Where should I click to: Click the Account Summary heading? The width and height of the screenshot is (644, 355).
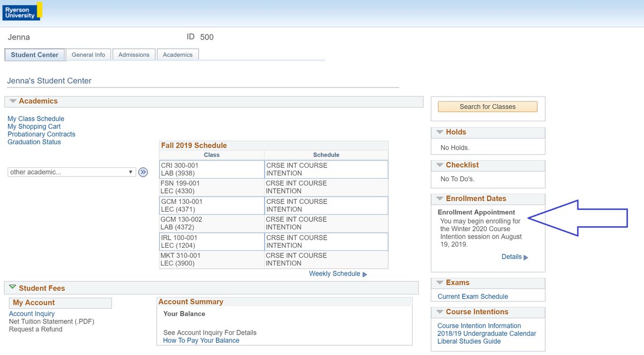click(191, 302)
